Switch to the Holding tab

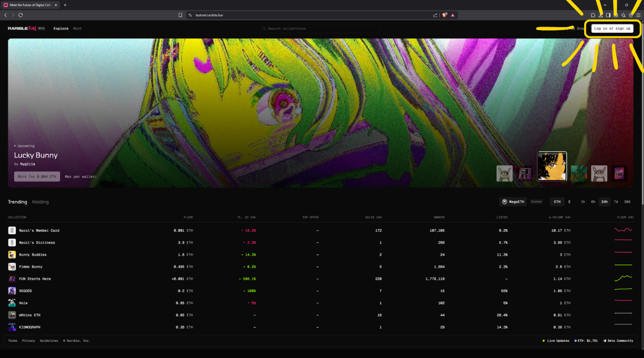pos(40,202)
